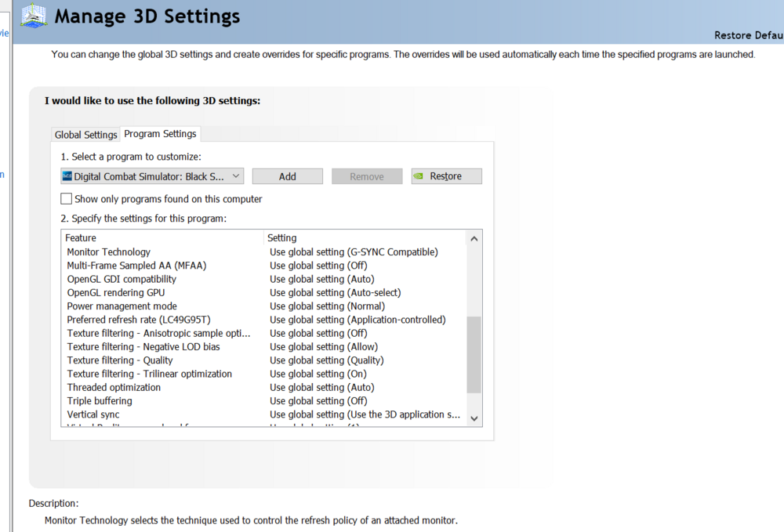Click the DCS program icon in the dropdown
Image resolution: width=784 pixels, height=532 pixels.
pyautogui.click(x=67, y=176)
